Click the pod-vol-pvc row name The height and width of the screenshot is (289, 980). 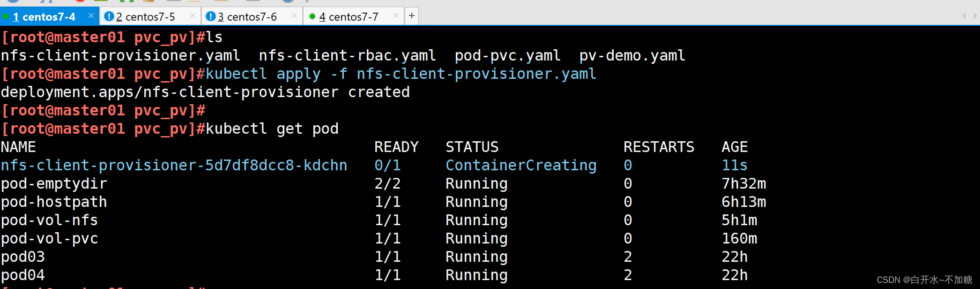(49, 238)
